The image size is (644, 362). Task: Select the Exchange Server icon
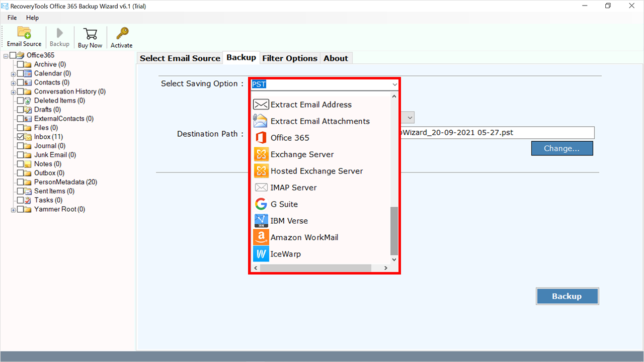pos(261,154)
